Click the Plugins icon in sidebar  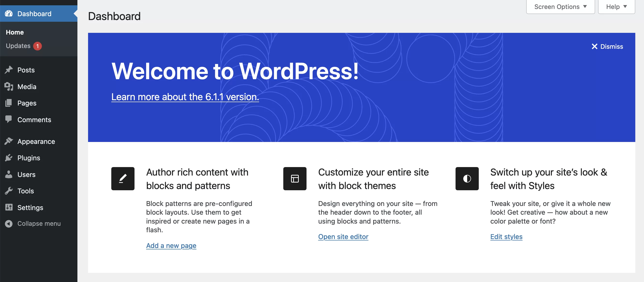[x=9, y=157]
